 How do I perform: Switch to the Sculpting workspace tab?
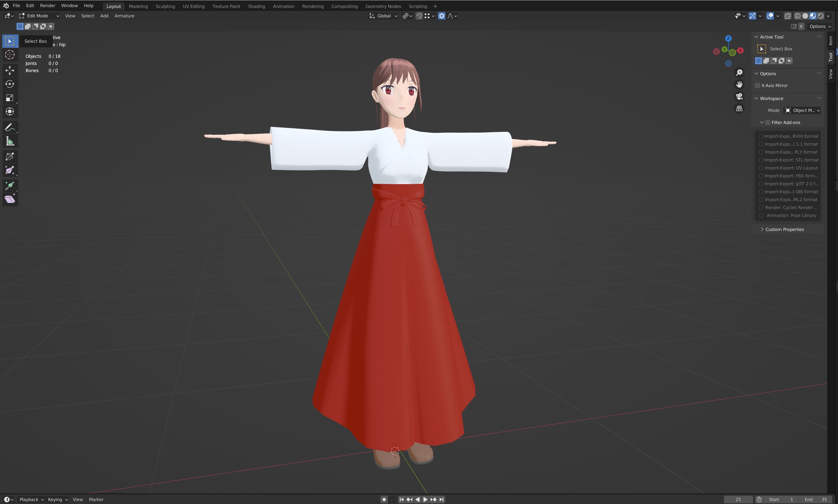165,6
